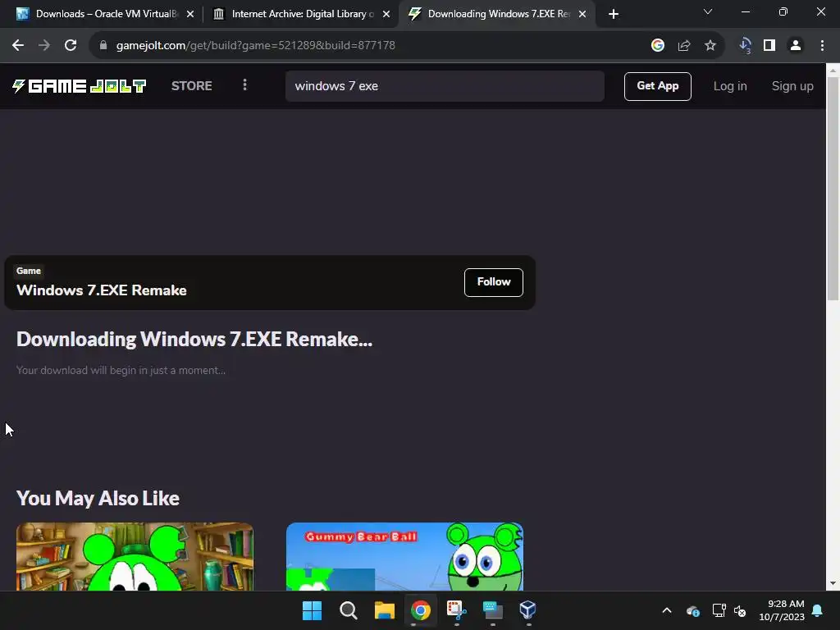840x630 pixels.
Task: Click the Log in link
Action: tap(729, 85)
